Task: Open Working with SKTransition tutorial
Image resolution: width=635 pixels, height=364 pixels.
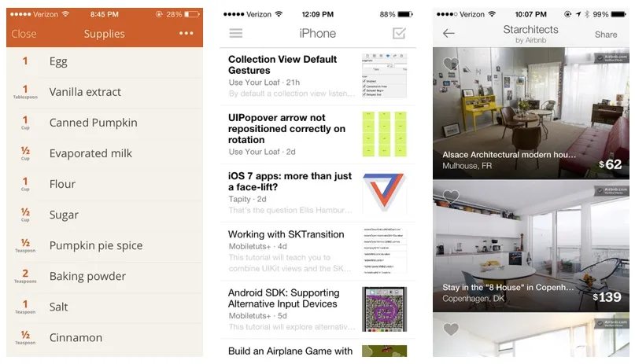Action: tap(286, 234)
